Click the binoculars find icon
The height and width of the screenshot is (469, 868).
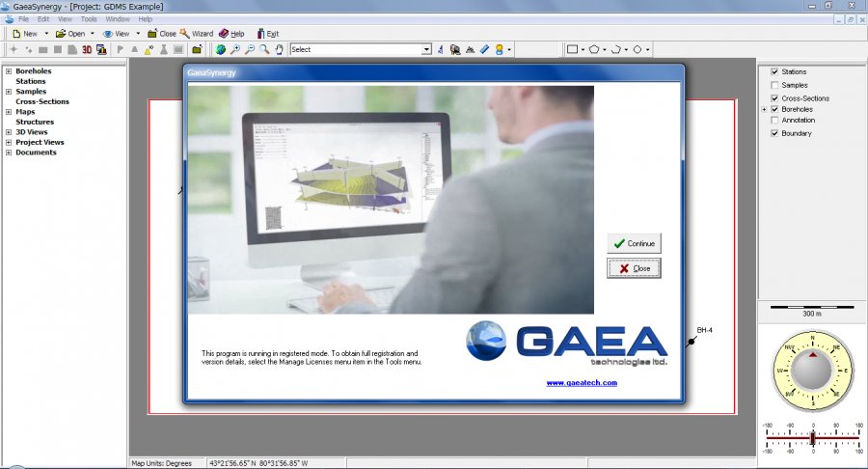tap(455, 49)
